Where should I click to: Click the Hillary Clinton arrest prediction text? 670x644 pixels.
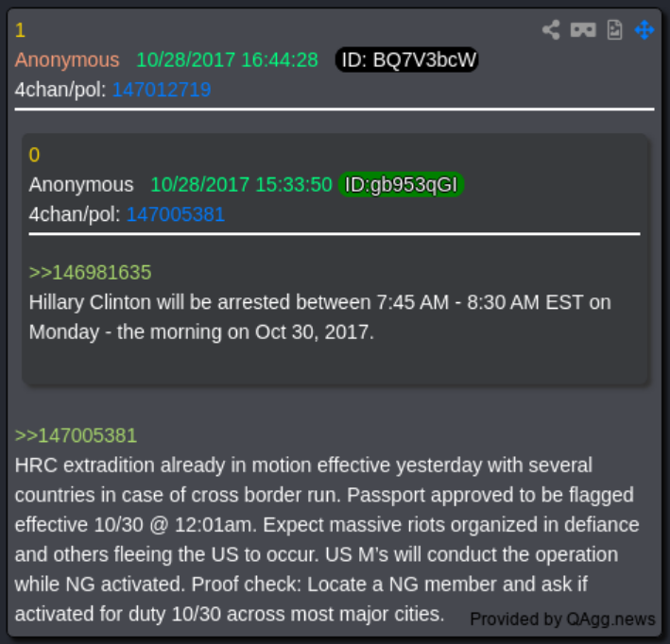click(320, 317)
